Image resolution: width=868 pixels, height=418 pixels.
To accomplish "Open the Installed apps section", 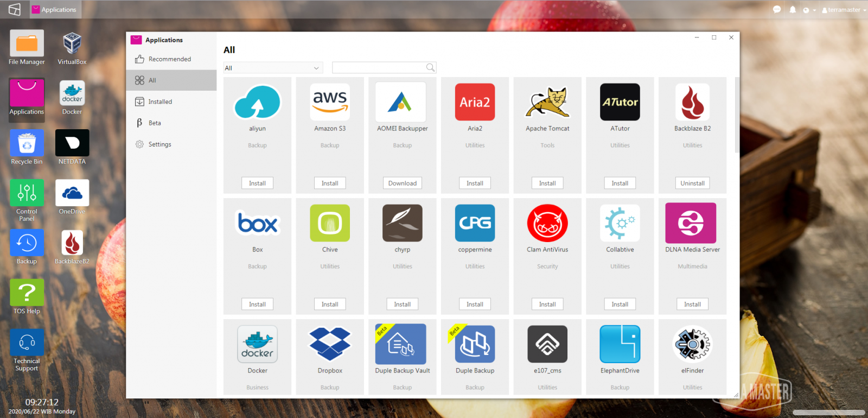I will pyautogui.click(x=160, y=102).
